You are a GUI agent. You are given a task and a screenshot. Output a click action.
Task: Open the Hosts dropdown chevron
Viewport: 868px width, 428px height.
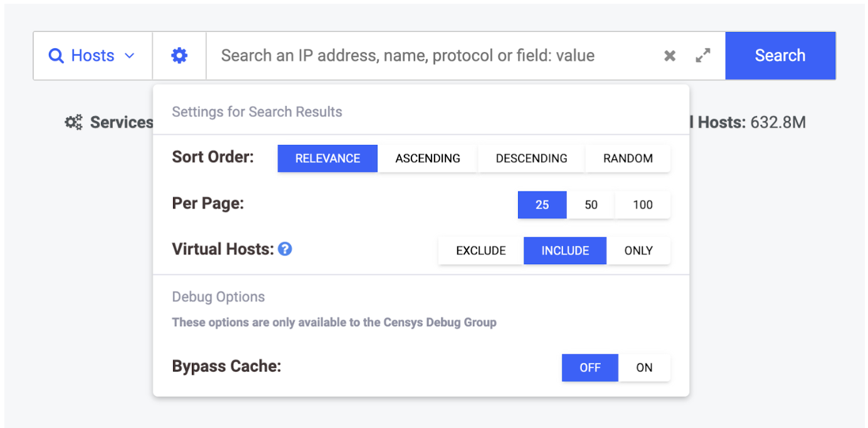(130, 56)
